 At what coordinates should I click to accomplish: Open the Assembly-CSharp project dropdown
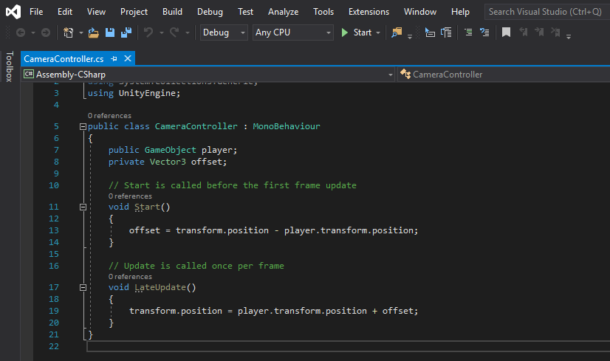click(209, 74)
